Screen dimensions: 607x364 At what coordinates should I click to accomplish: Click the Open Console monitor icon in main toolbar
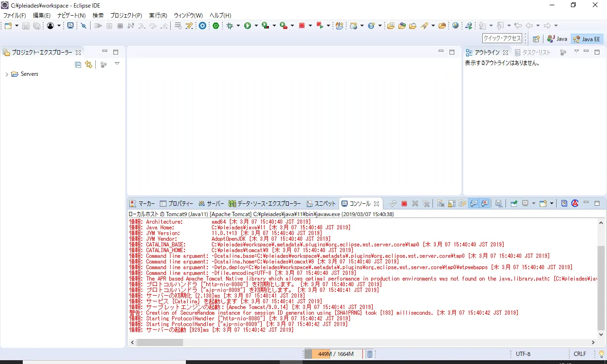tap(70, 26)
